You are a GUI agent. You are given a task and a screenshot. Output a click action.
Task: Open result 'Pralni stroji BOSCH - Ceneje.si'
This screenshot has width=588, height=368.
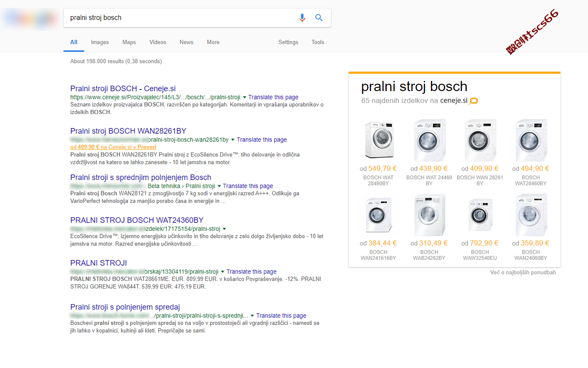click(123, 89)
